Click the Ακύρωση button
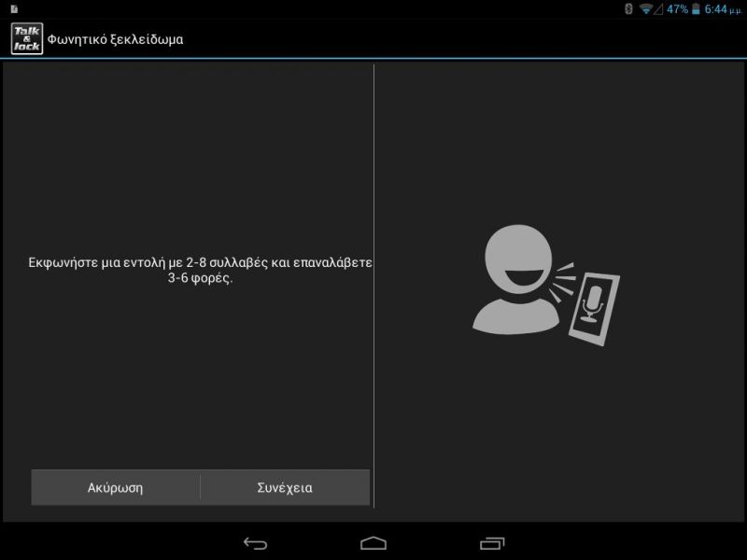 116,487
